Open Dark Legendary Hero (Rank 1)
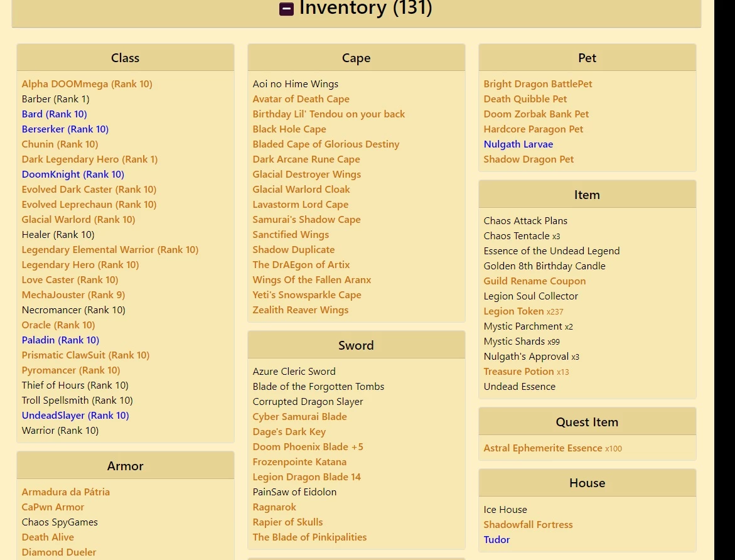The image size is (735, 560). click(90, 159)
